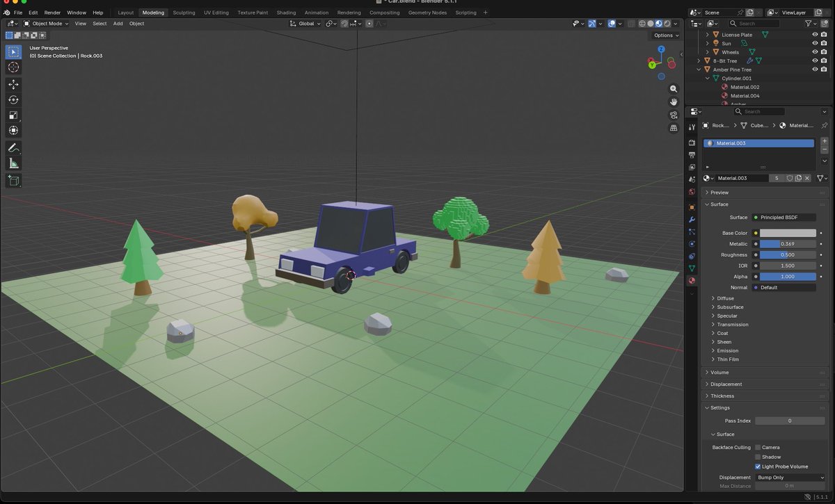Viewport: 835px width, 504px height.
Task: Click the blue Z axis gizmo handle
Action: click(661, 49)
